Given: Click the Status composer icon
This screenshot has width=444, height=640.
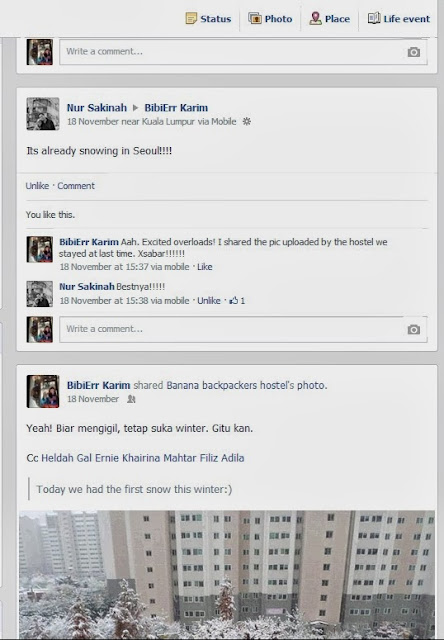Looking at the screenshot, I should click(x=191, y=18).
